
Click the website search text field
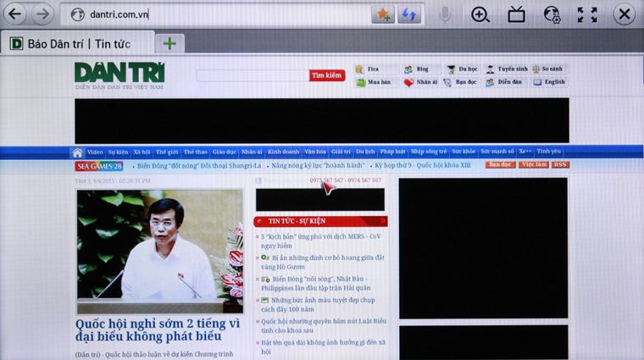253,75
